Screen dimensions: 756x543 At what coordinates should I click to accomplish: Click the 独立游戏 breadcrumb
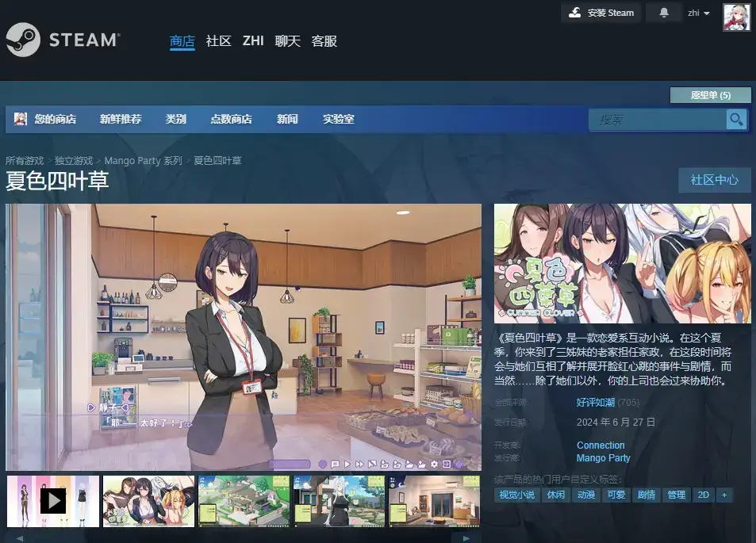74,160
